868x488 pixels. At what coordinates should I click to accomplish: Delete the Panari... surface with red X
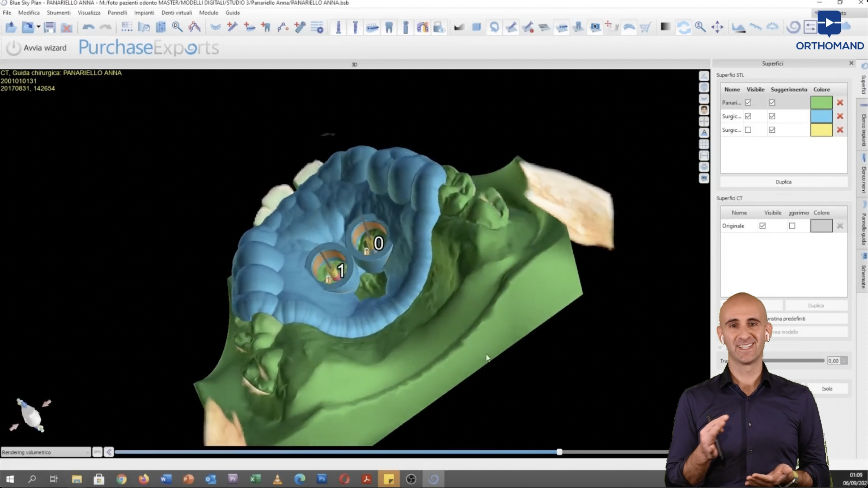coord(840,102)
